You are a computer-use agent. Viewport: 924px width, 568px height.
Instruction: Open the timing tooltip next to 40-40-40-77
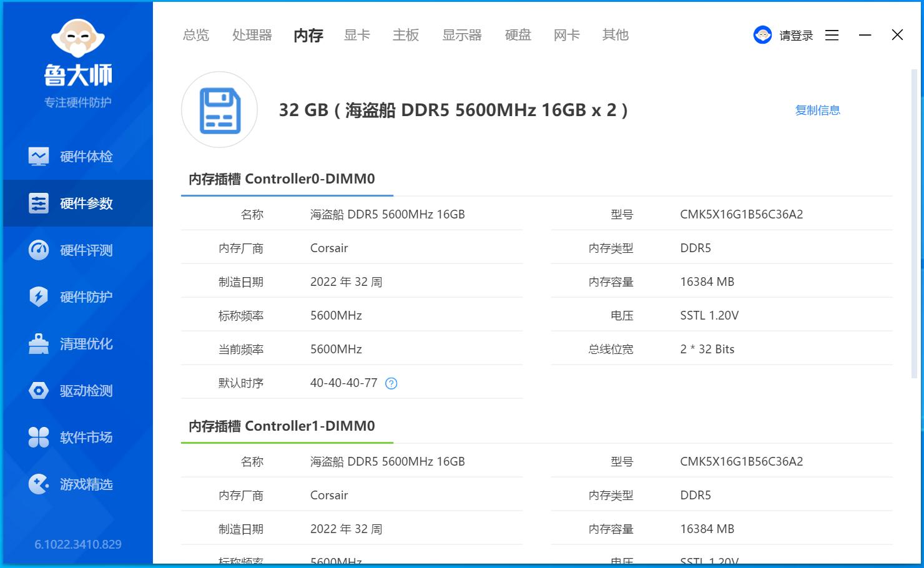[391, 383]
